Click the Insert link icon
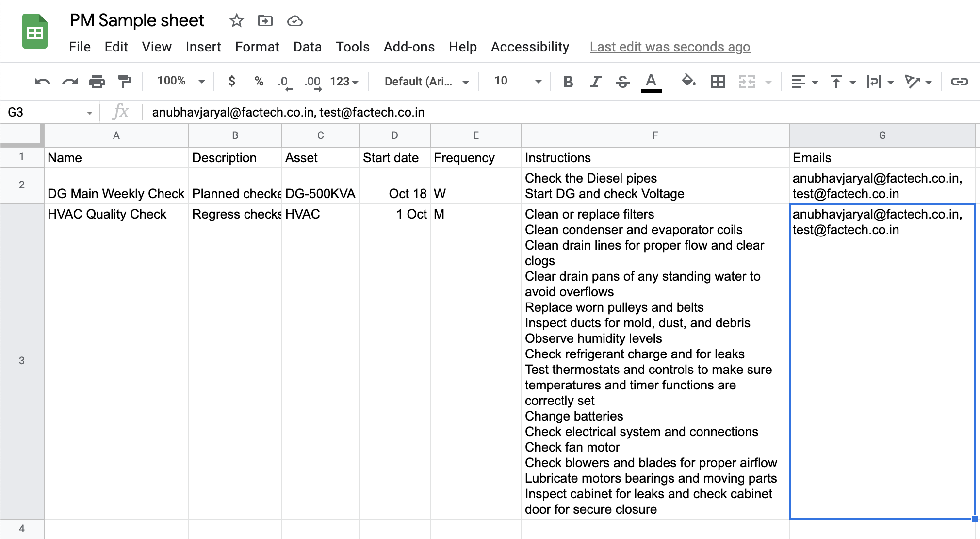Image resolution: width=980 pixels, height=539 pixels. tap(959, 82)
